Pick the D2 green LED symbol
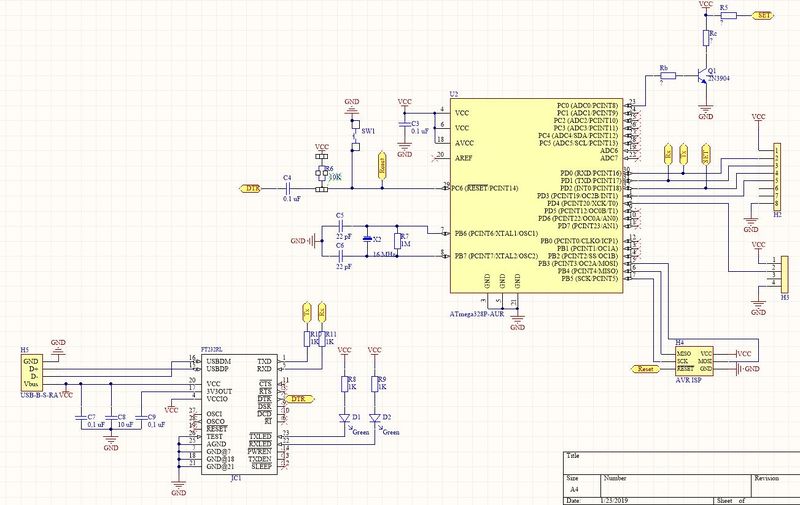The image size is (800, 505). (374, 417)
